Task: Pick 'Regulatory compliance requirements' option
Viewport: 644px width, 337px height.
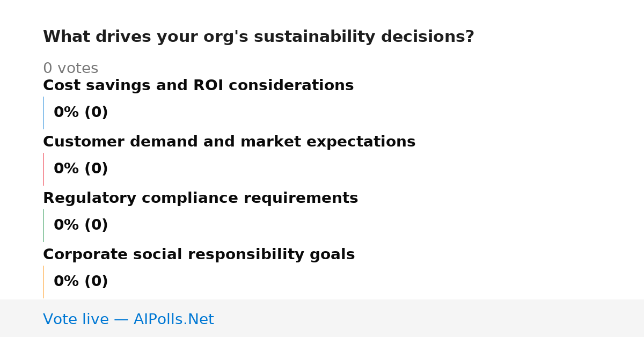Action: [x=200, y=198]
